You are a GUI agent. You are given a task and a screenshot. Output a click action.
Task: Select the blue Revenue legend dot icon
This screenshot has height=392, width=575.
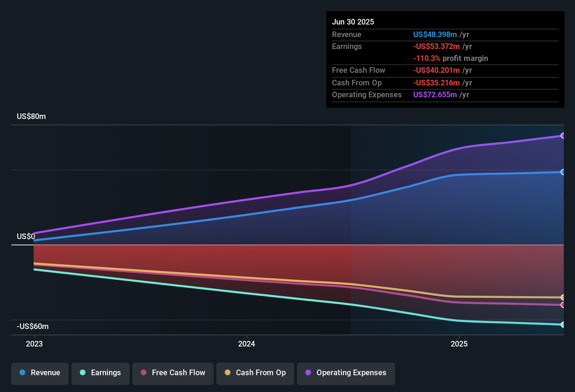(22, 373)
